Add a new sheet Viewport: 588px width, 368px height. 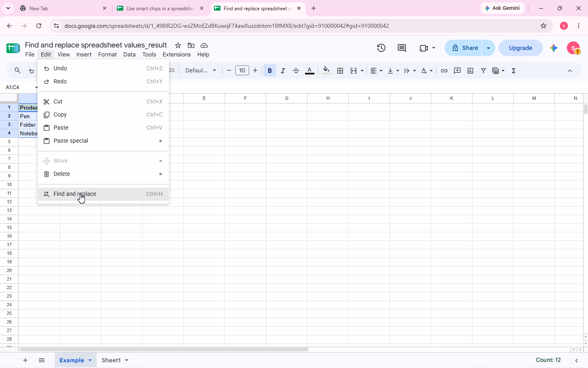tap(25, 360)
